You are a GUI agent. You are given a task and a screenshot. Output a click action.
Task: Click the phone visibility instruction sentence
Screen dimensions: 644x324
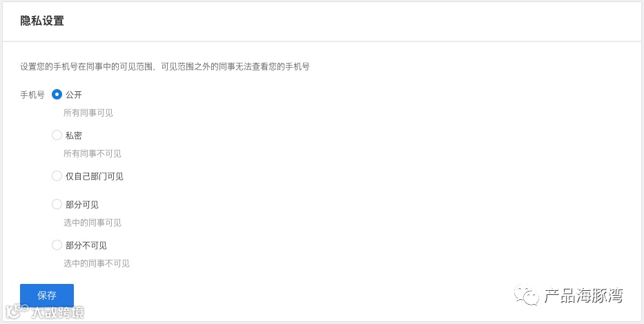pos(165,66)
